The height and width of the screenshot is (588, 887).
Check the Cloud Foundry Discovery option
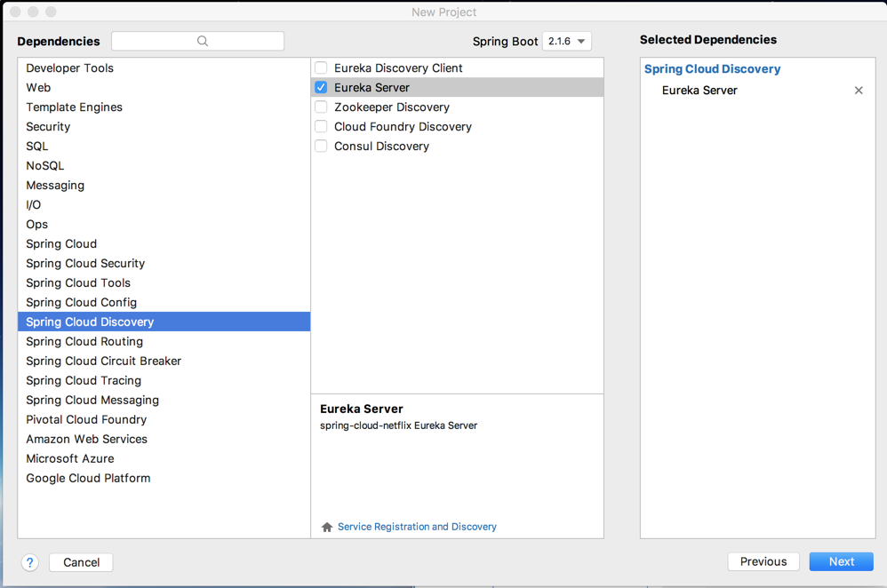click(x=321, y=127)
